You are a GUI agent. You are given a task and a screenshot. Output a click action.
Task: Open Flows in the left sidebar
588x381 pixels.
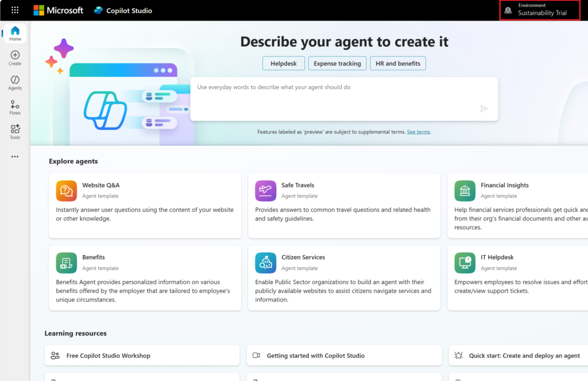[x=15, y=107]
